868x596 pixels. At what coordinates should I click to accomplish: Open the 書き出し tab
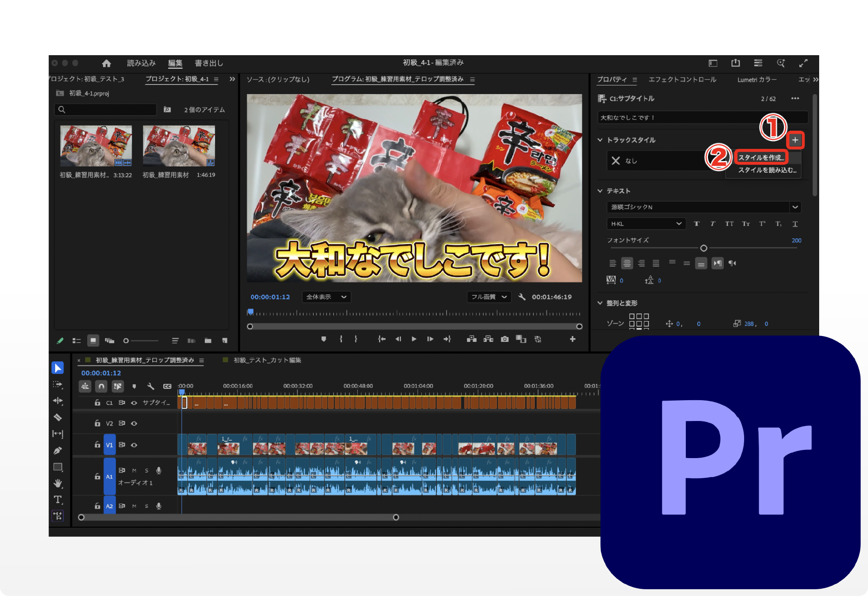(x=209, y=63)
